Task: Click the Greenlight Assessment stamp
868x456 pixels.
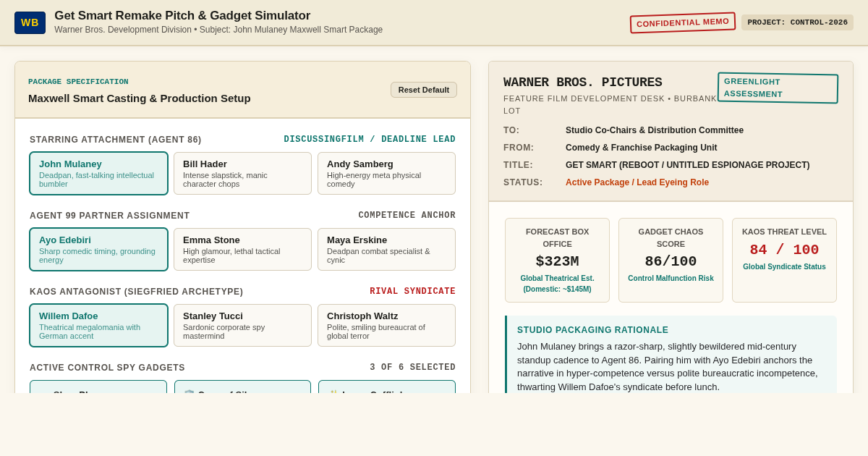Action: click(x=778, y=88)
